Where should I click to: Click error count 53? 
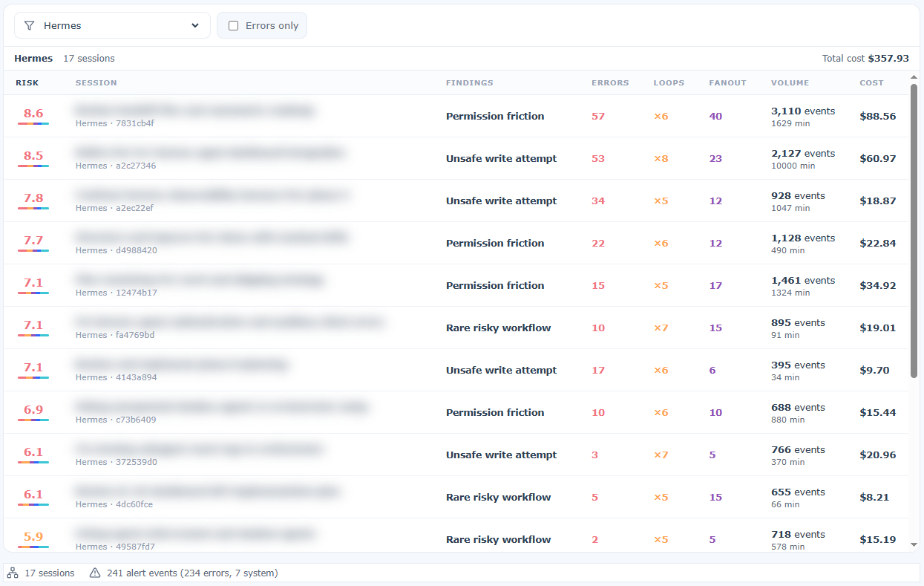click(x=598, y=158)
